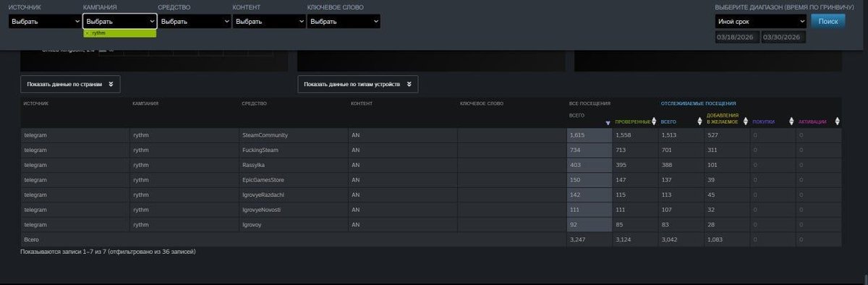The image size is (868, 285).
Task: Sort by Активации column arrows
Action: pyautogui.click(x=838, y=122)
